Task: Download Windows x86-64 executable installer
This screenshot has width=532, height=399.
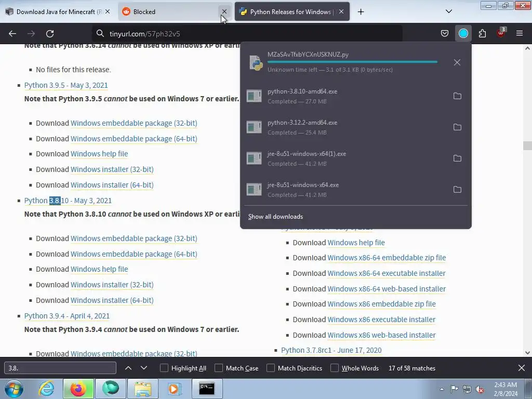Action: point(387,273)
